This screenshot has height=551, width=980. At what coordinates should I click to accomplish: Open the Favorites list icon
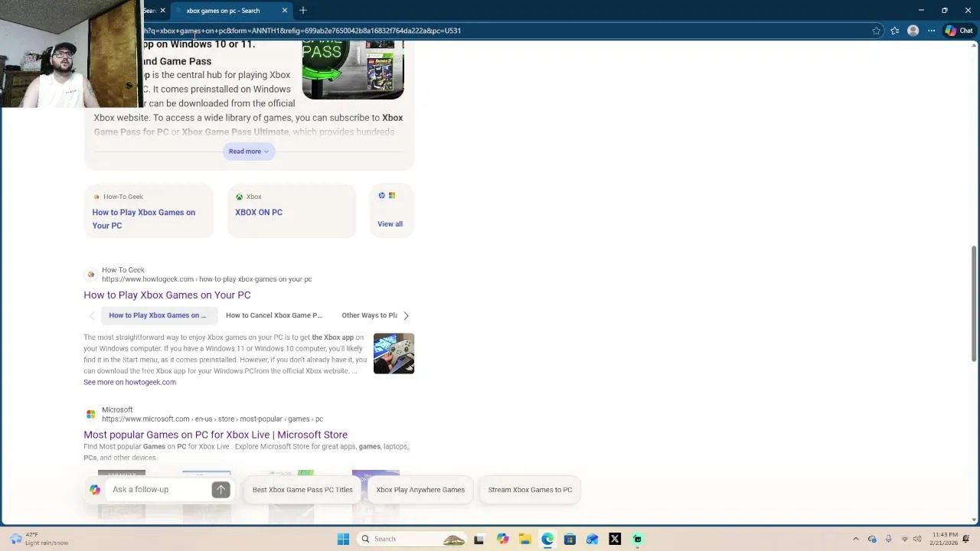pyautogui.click(x=894, y=31)
